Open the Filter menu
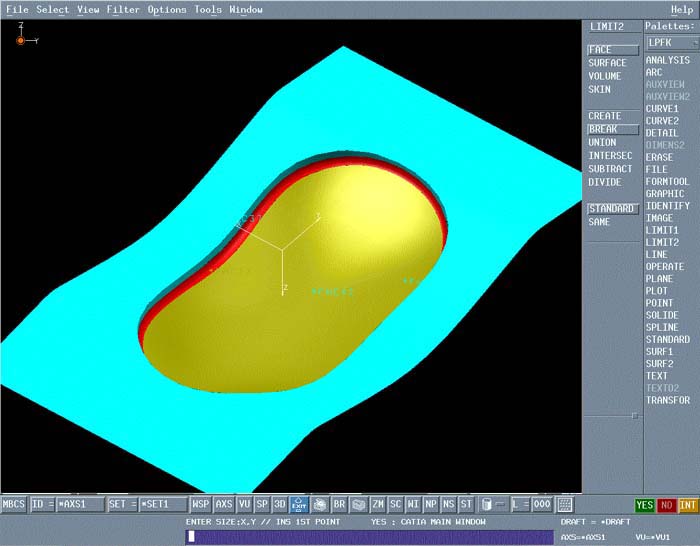Image resolution: width=700 pixels, height=546 pixels. [123, 10]
